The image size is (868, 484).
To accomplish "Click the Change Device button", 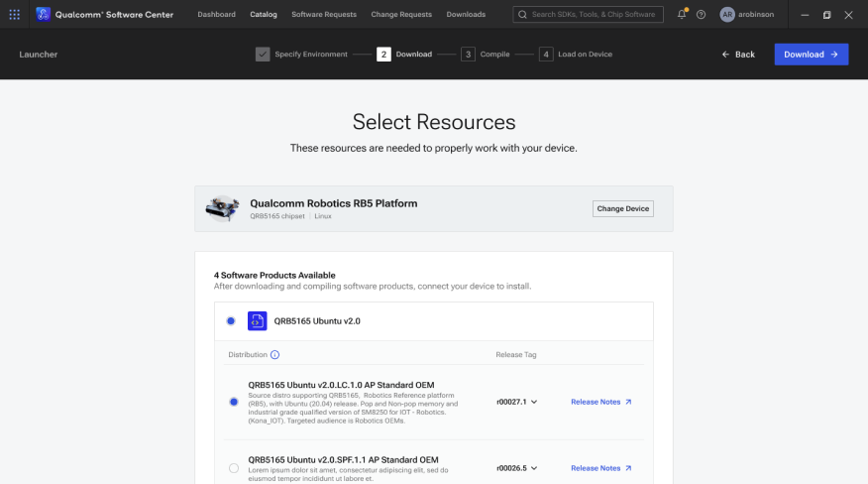I will click(622, 208).
